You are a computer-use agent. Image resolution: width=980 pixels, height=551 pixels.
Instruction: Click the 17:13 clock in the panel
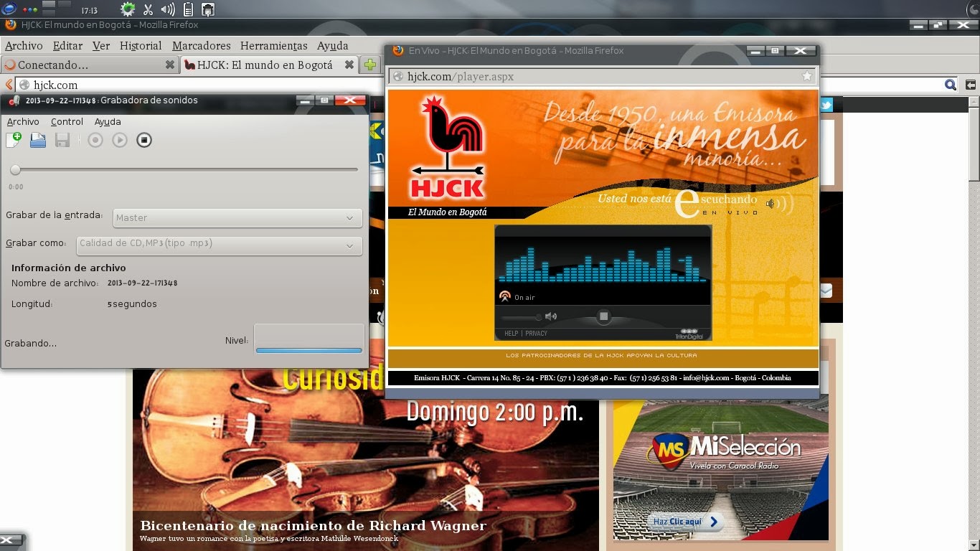pyautogui.click(x=89, y=11)
